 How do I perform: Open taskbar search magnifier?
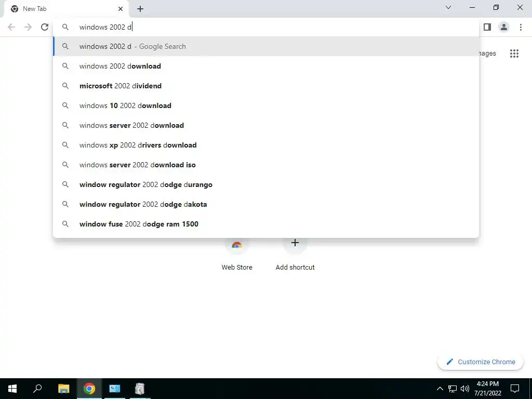(x=37, y=389)
